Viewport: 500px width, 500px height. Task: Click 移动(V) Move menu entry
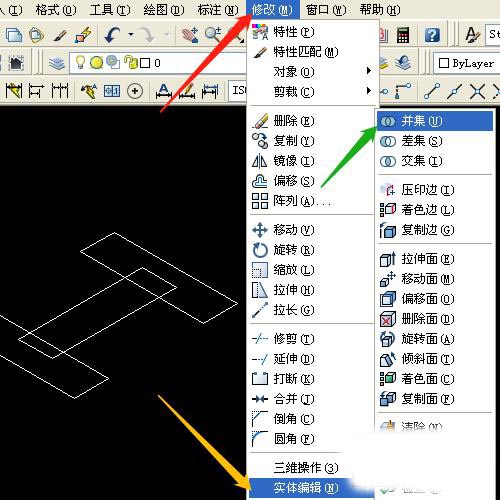click(312, 230)
